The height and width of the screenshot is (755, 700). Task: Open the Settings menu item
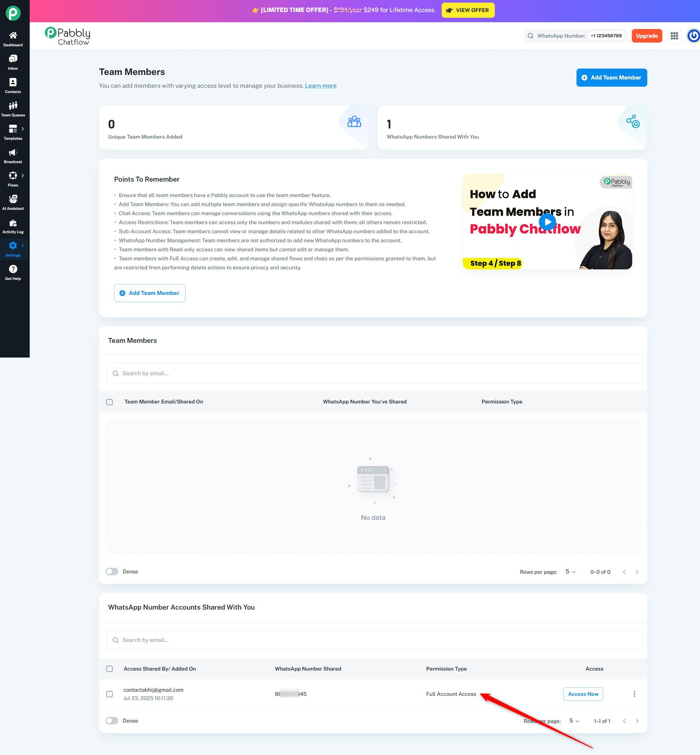13,249
